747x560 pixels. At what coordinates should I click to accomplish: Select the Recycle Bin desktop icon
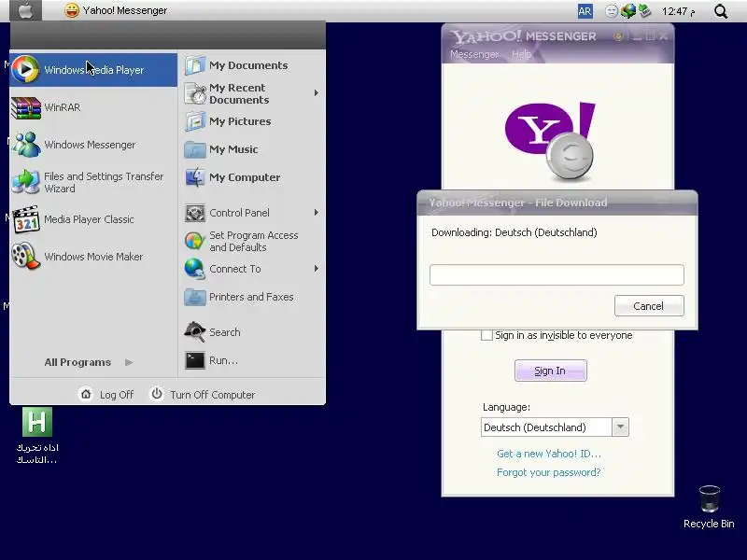(x=709, y=498)
